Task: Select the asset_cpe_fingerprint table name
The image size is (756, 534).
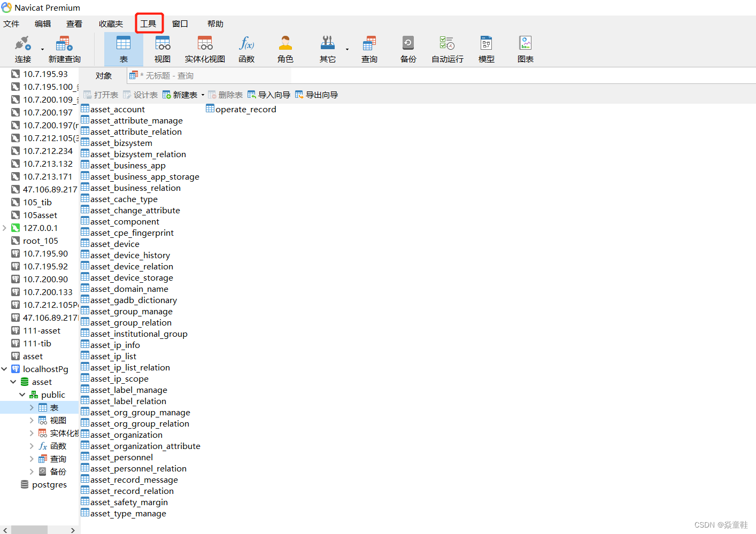Action: click(x=132, y=233)
